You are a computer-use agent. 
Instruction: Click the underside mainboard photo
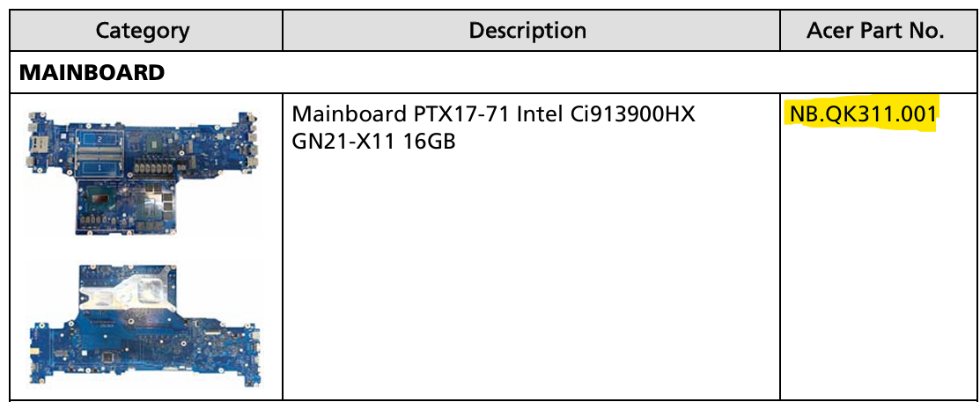coord(145,325)
